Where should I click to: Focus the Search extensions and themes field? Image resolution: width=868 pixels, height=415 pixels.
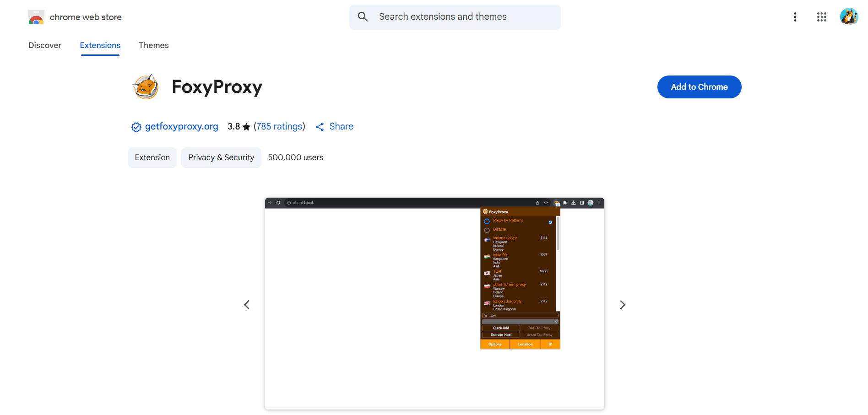tap(455, 17)
